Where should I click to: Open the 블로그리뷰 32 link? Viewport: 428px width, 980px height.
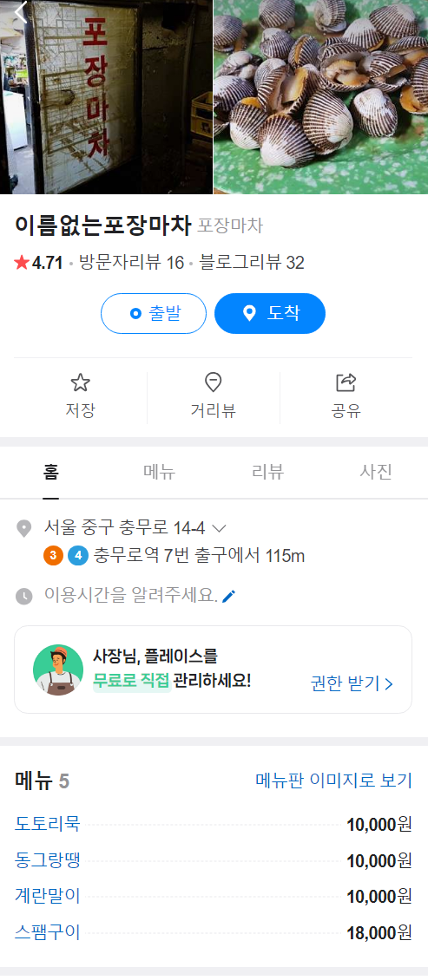[252, 263]
